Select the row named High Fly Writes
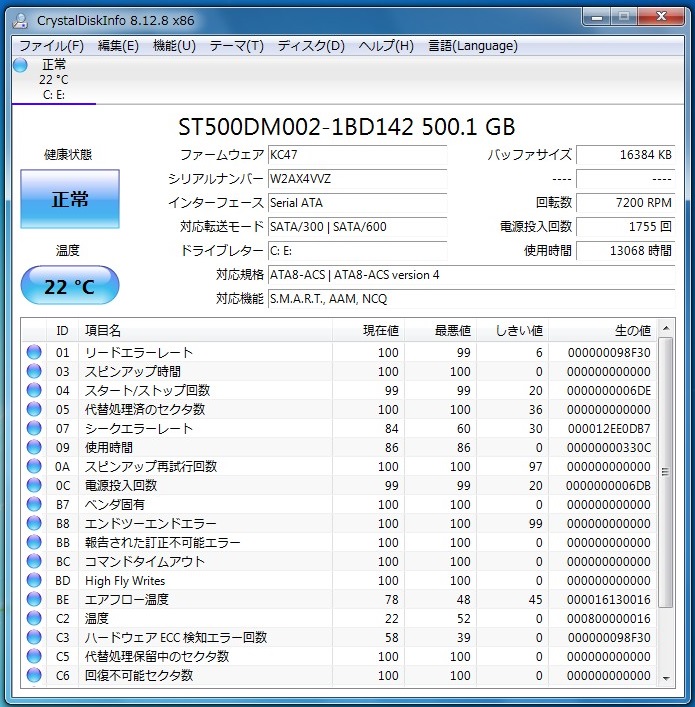The image size is (695, 707). (341, 580)
